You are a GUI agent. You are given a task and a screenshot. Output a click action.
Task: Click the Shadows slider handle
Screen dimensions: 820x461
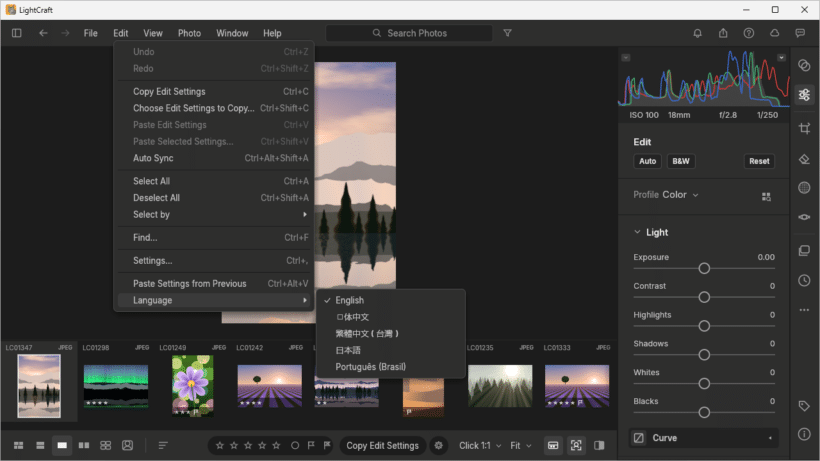(704, 355)
